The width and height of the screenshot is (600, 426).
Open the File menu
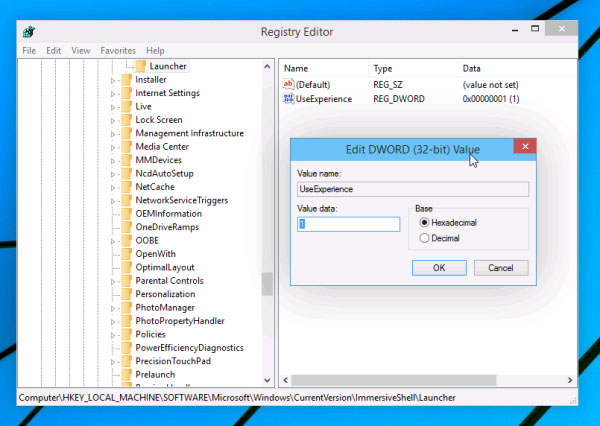pyautogui.click(x=29, y=51)
